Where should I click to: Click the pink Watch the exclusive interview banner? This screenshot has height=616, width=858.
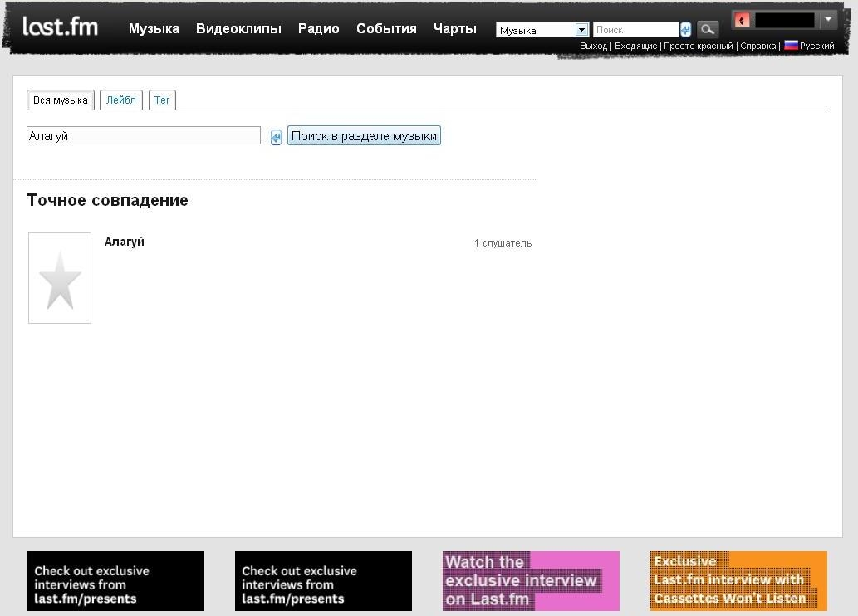tap(531, 581)
